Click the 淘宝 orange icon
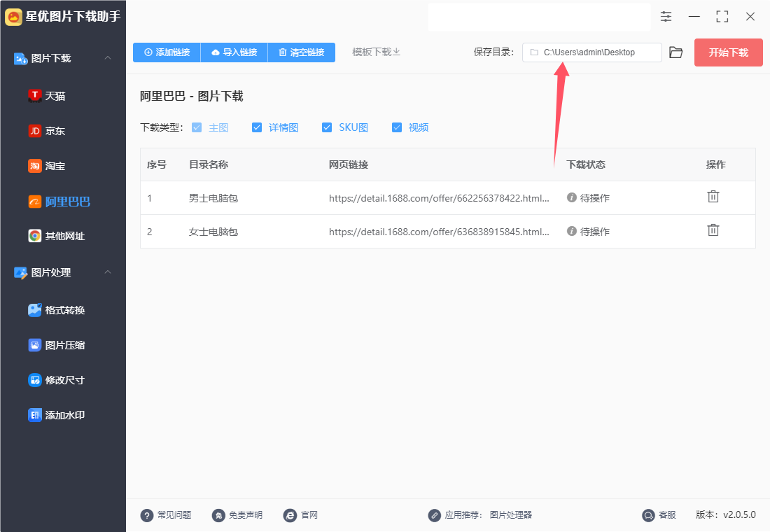The width and height of the screenshot is (770, 532). 34,166
